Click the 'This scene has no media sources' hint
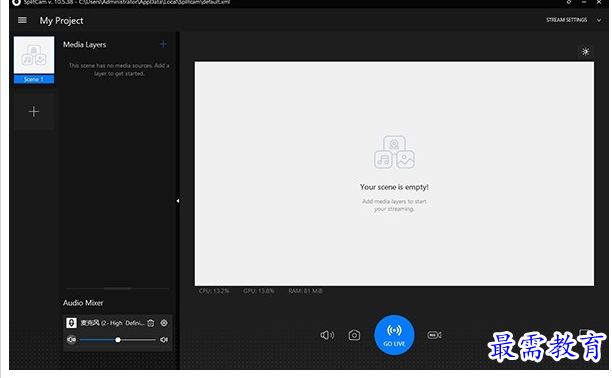 click(x=119, y=70)
